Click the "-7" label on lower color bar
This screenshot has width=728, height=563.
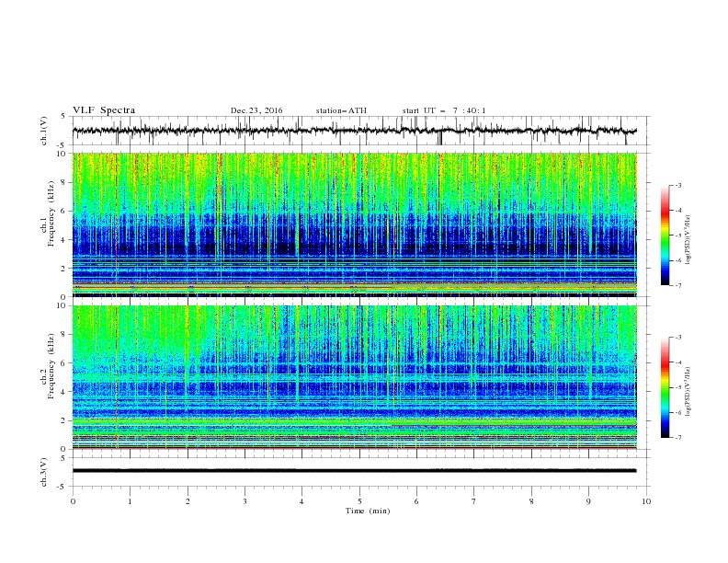point(678,438)
